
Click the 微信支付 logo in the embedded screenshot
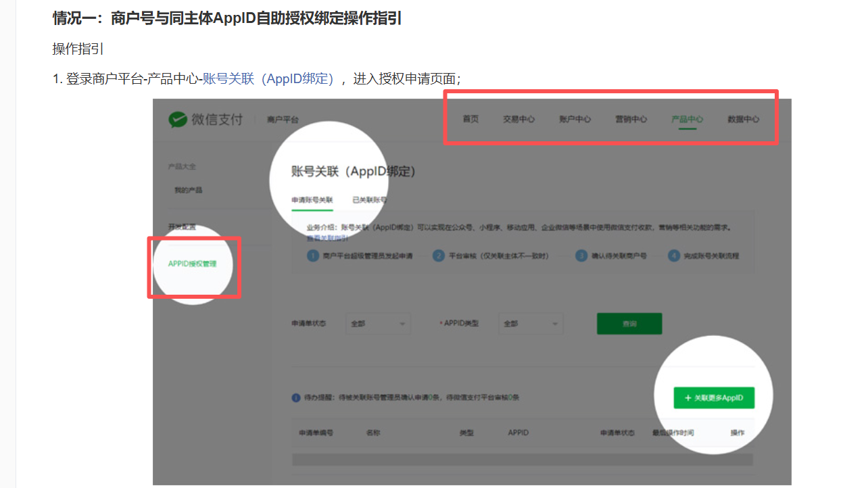point(206,120)
